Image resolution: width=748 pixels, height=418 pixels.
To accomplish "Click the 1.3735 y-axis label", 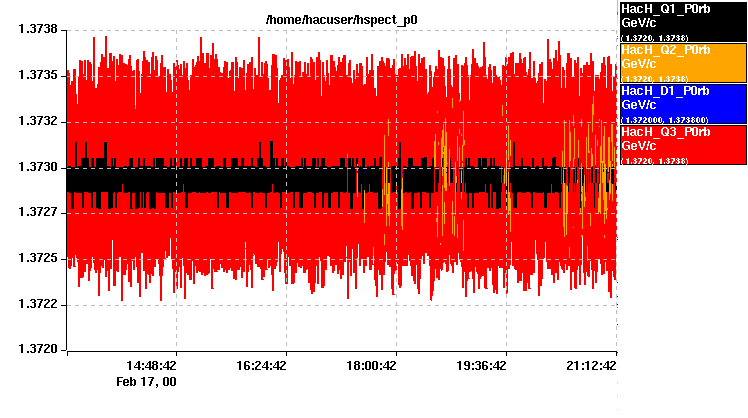I will (x=37, y=76).
